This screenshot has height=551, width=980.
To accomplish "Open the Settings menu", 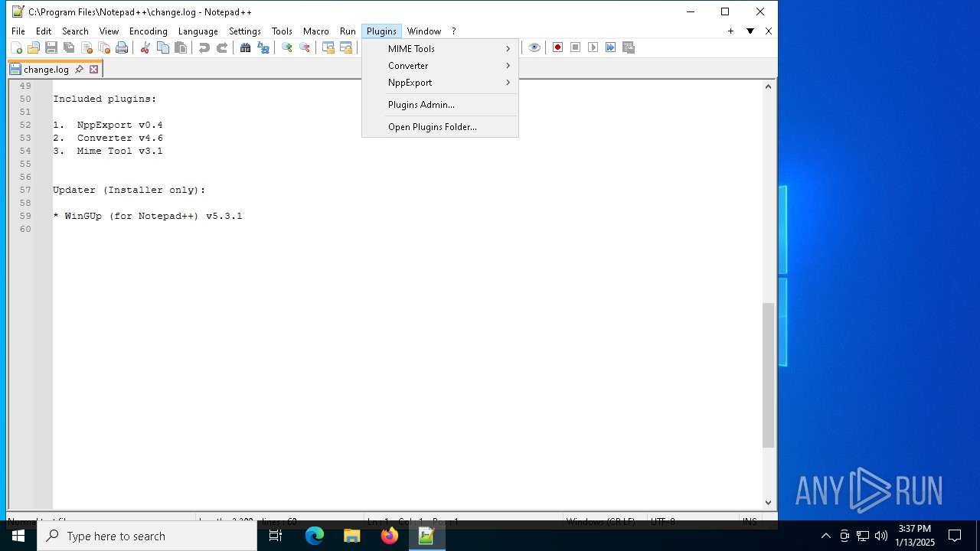I will [x=245, y=31].
